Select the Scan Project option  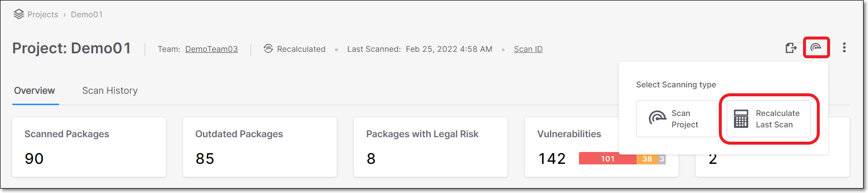(x=678, y=119)
